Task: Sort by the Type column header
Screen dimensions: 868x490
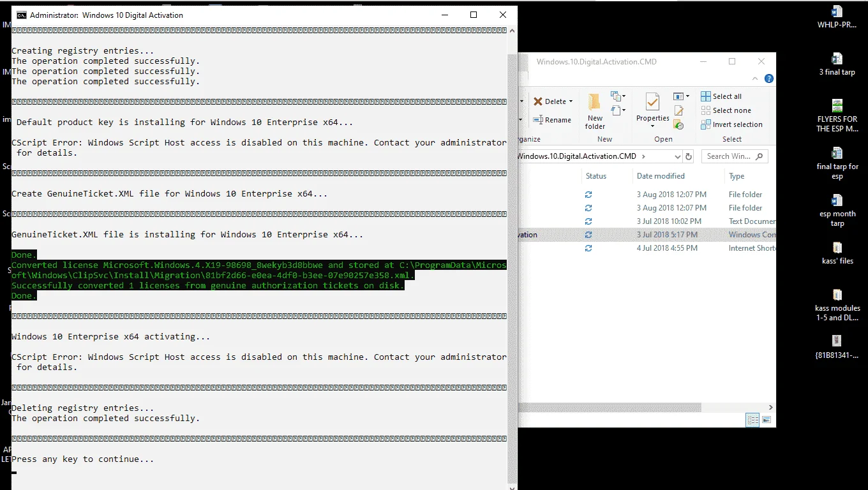Action: click(737, 176)
